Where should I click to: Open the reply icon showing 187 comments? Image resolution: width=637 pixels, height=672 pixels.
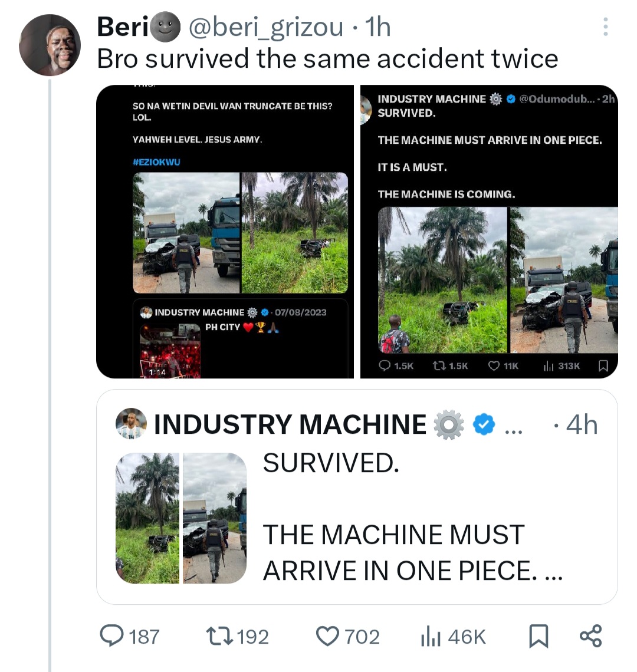[x=111, y=636]
